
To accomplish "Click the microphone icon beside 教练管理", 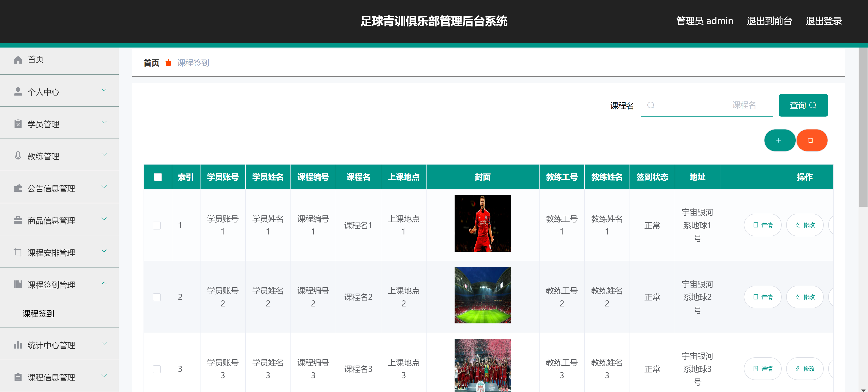I will [18, 156].
